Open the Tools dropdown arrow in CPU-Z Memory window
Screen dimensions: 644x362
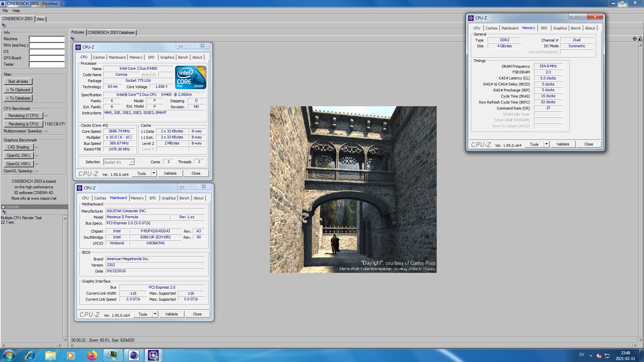pyautogui.click(x=546, y=144)
